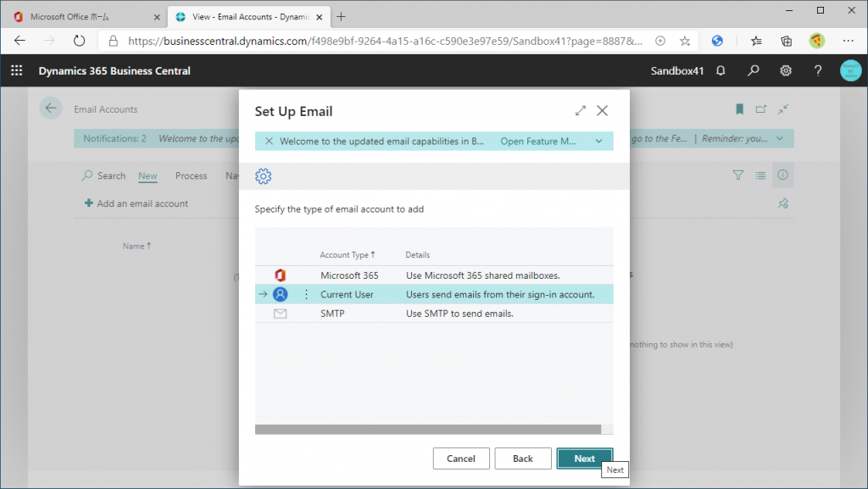Click Search in Email Accounts toolbar
Image resolution: width=868 pixels, height=489 pixels.
coord(103,175)
